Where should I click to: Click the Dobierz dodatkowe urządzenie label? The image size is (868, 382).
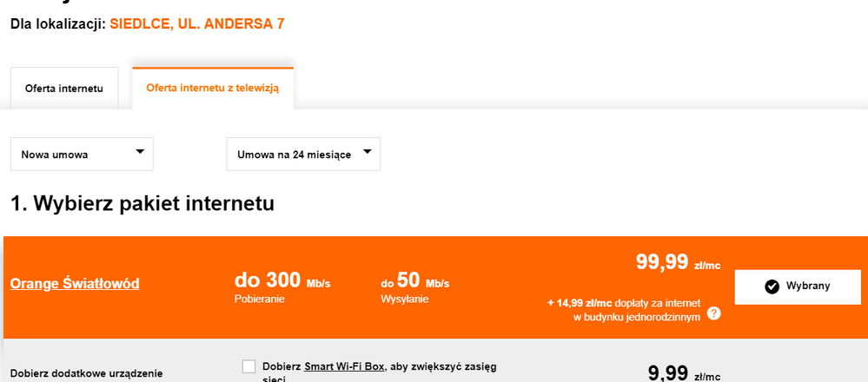(87, 373)
